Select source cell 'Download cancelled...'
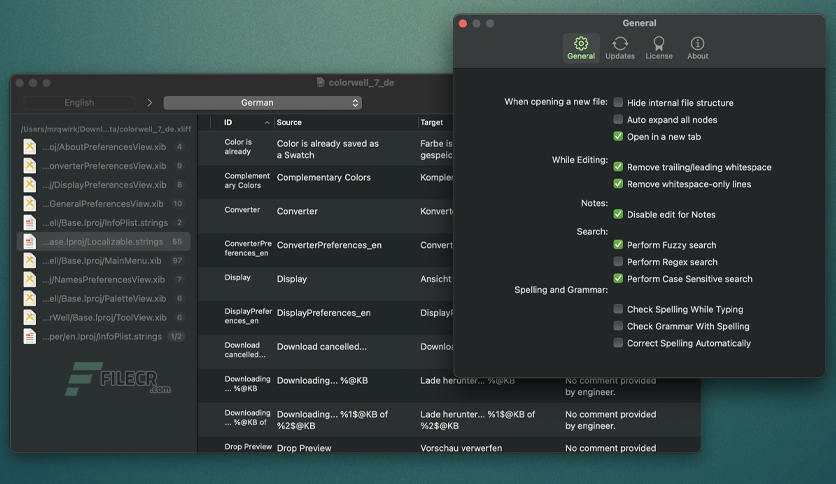This screenshot has height=484, width=836. tap(321, 346)
